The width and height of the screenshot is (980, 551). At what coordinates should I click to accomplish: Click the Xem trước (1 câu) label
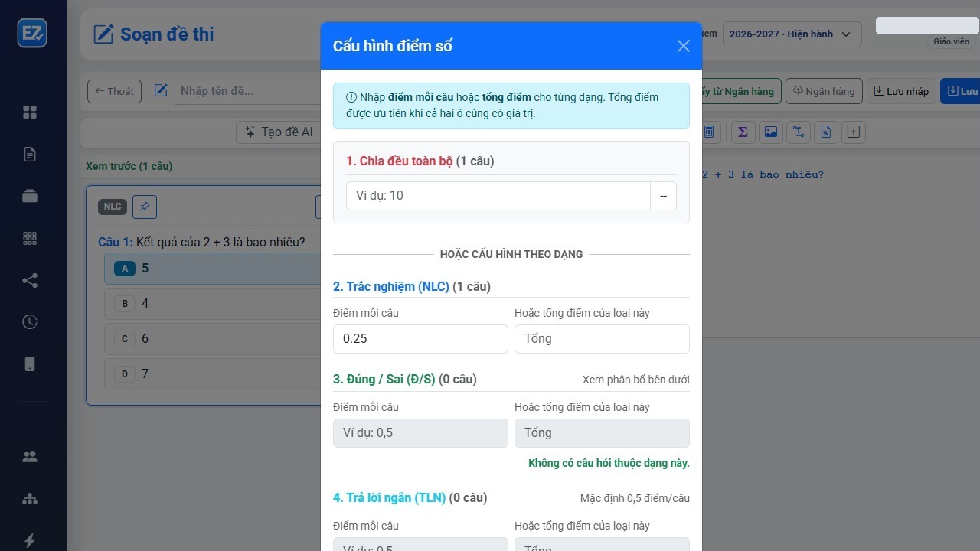coord(129,166)
